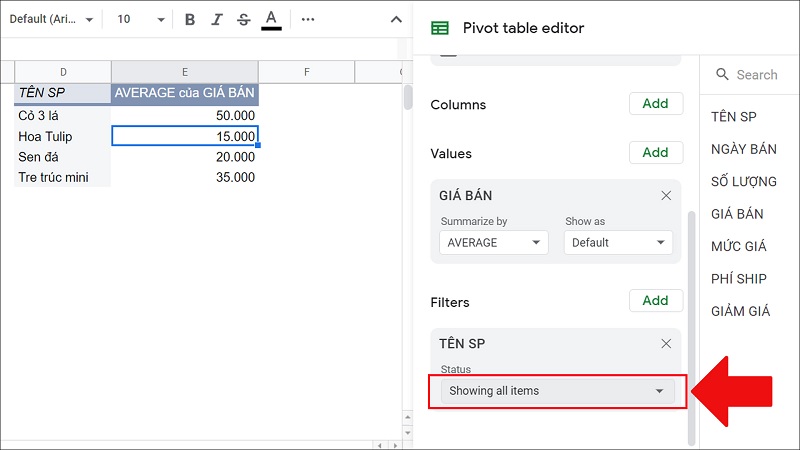Select GIÁ BÁN in field list

click(x=737, y=214)
